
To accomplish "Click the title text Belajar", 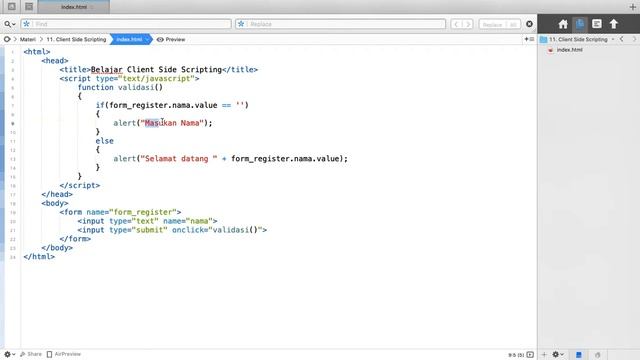I will click(107, 70).
